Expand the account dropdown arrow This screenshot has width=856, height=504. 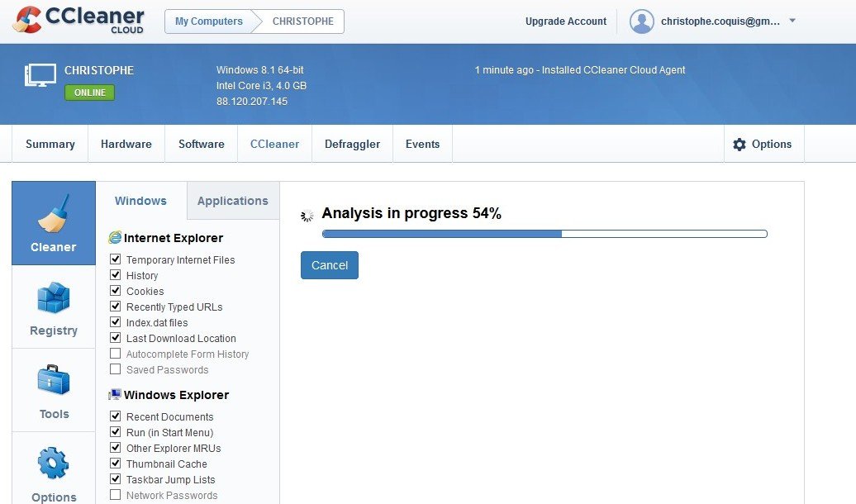pyautogui.click(x=792, y=21)
